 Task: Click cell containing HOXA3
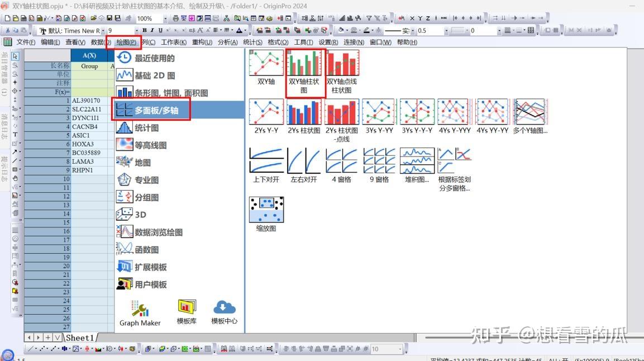pos(89,144)
